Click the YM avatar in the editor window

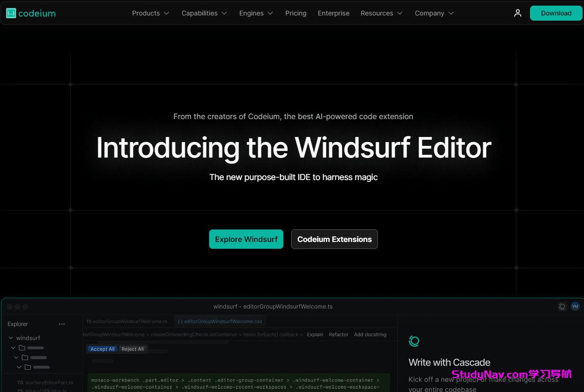[575, 306]
